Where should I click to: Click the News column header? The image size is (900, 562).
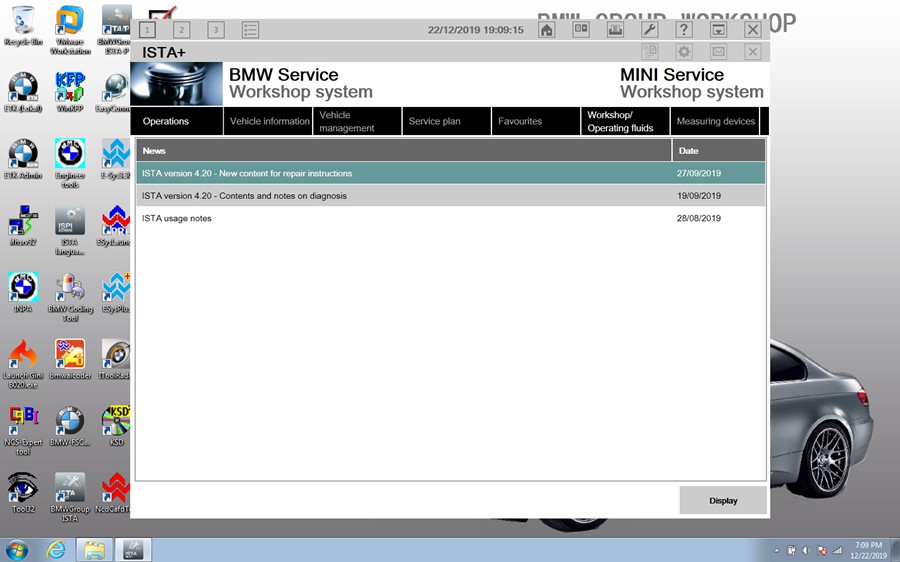(404, 150)
